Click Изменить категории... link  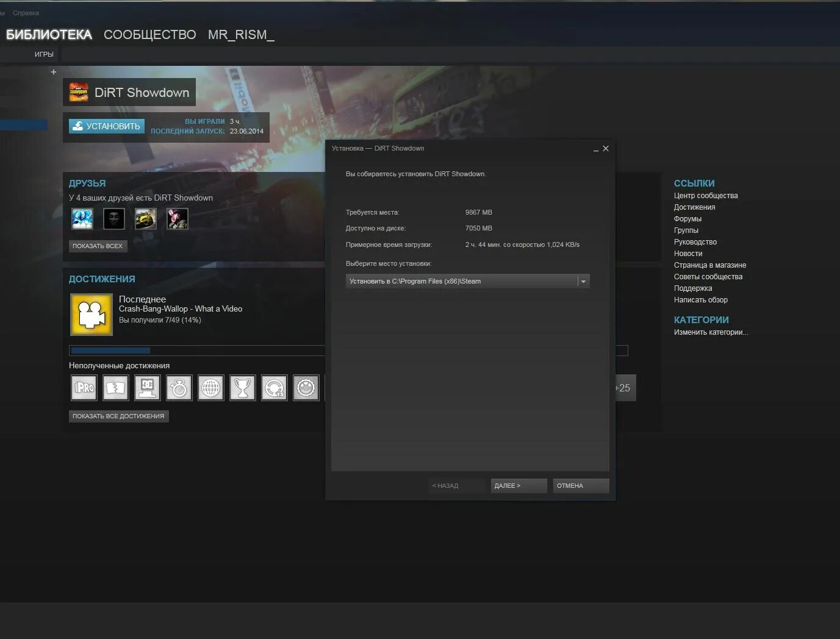711,332
